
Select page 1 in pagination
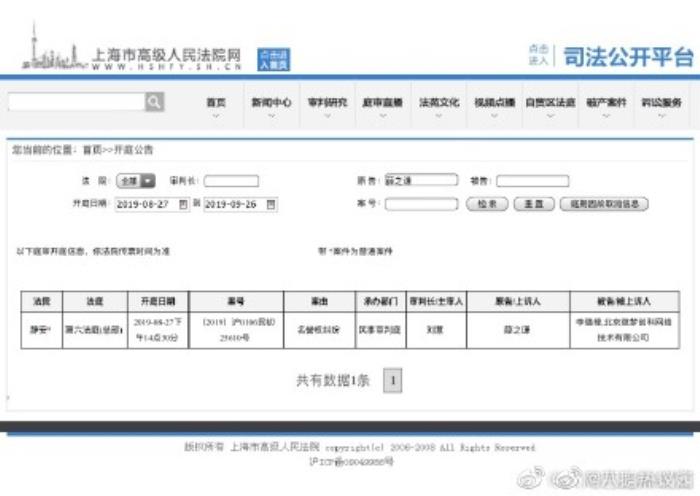click(x=393, y=380)
